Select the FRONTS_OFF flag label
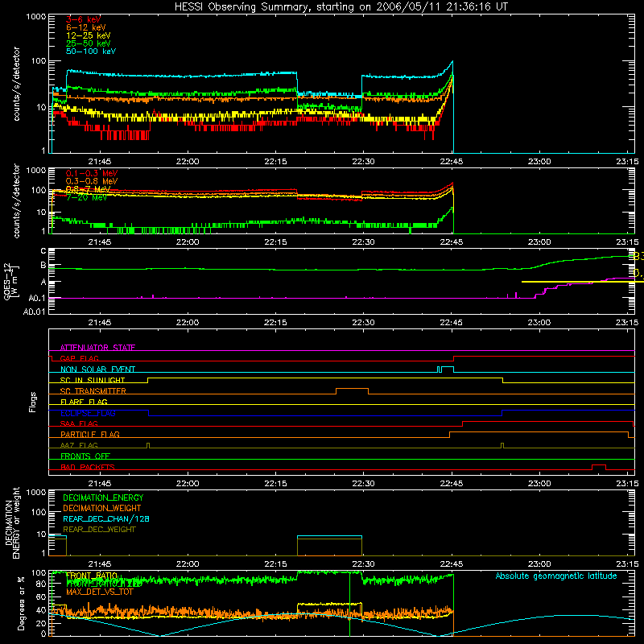Viewport: 644px width, 644px height. pyautogui.click(x=85, y=456)
